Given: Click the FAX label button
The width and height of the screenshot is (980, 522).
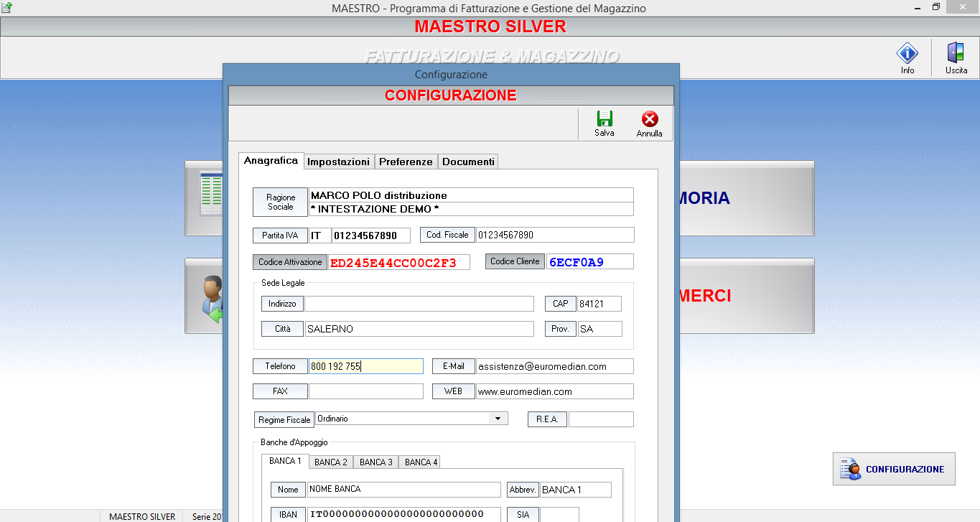Looking at the screenshot, I should [x=280, y=391].
